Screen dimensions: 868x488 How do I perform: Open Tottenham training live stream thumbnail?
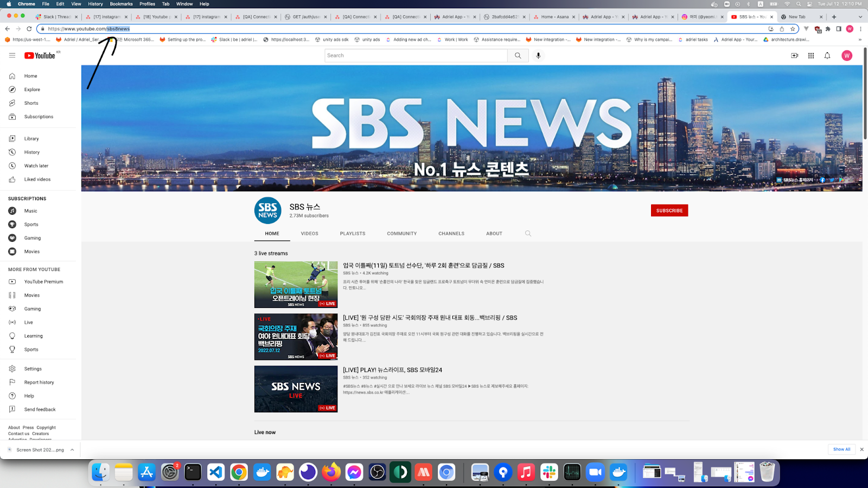click(x=296, y=285)
